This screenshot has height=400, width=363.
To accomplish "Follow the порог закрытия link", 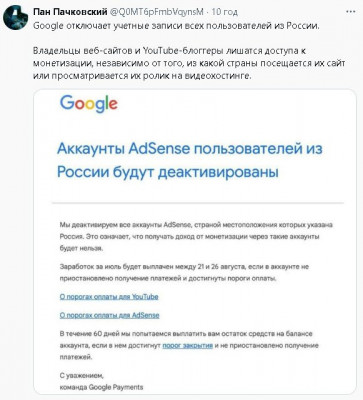I will tap(187, 345).
